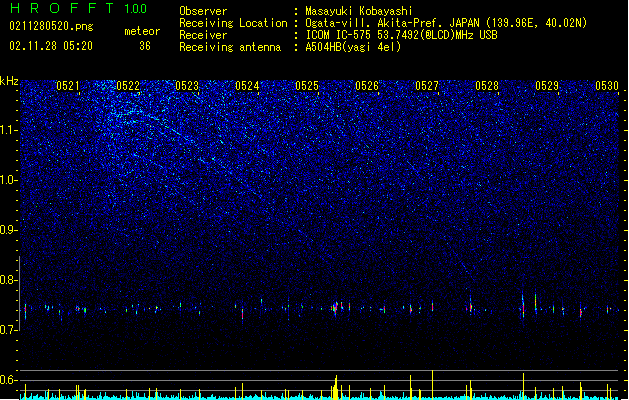This screenshot has width=629, height=400.
Task: Click the 0.7 kHz frequency label
Action: (x=8, y=330)
